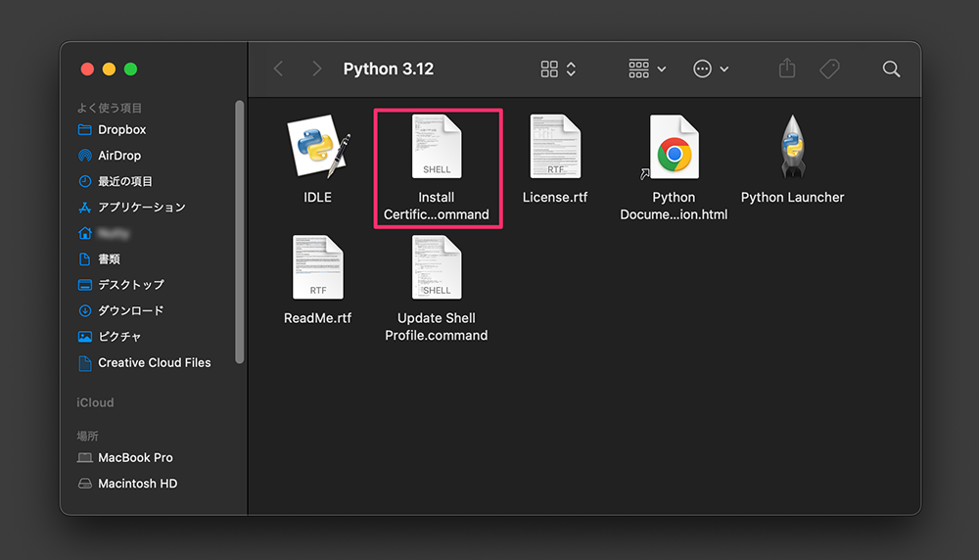979x560 pixels.
Task: Select Python Documentation.html Chrome file
Action: (674, 147)
